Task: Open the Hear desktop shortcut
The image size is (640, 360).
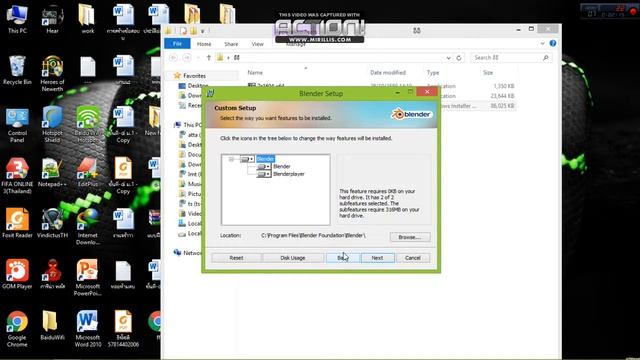Action: tap(52, 19)
